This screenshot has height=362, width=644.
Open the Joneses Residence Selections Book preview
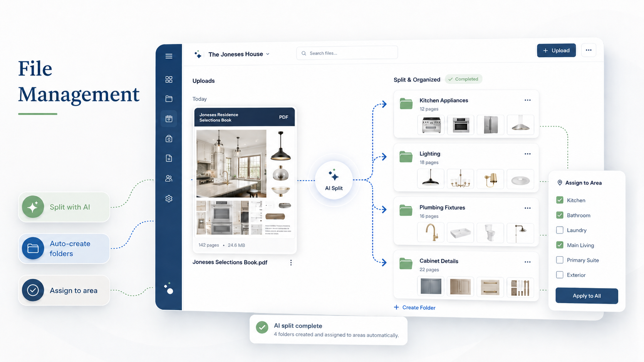[245, 180]
